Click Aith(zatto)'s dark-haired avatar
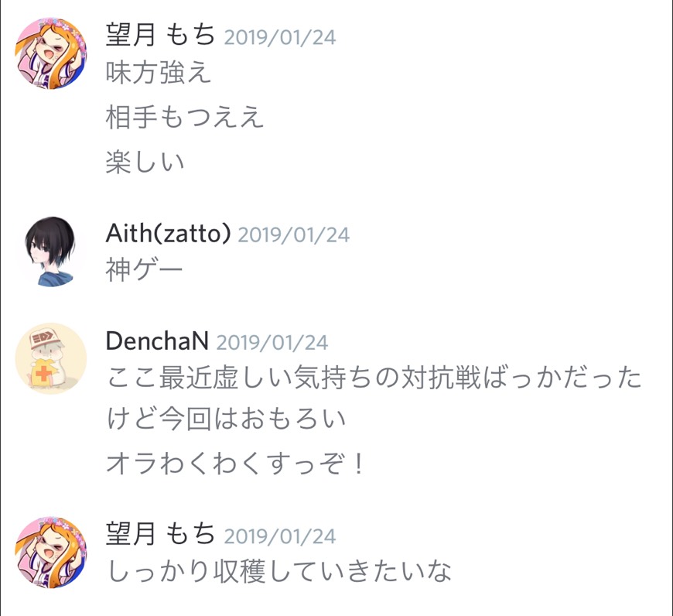This screenshot has height=616, width=673. [50, 252]
